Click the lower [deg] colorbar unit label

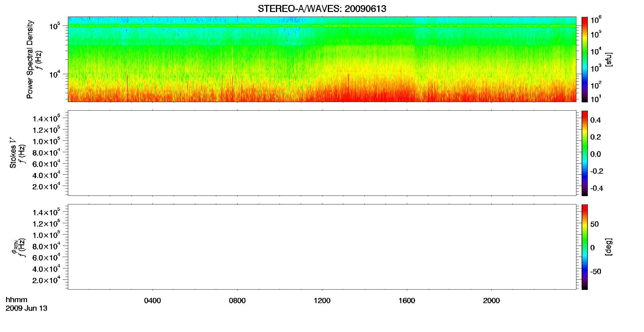(x=608, y=247)
